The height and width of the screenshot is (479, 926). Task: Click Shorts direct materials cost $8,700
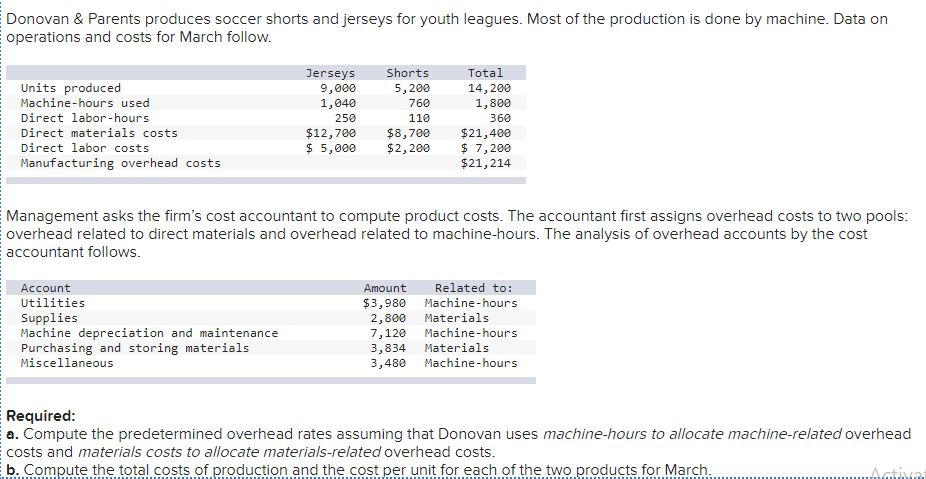coord(408,133)
